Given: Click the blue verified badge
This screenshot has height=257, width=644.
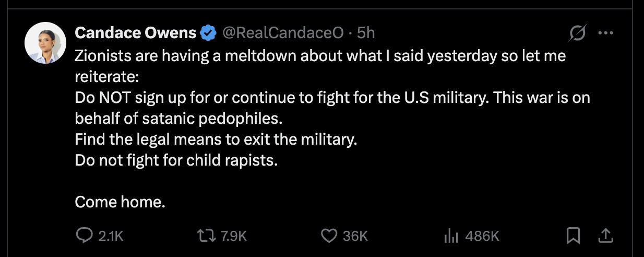Looking at the screenshot, I should click(209, 33).
